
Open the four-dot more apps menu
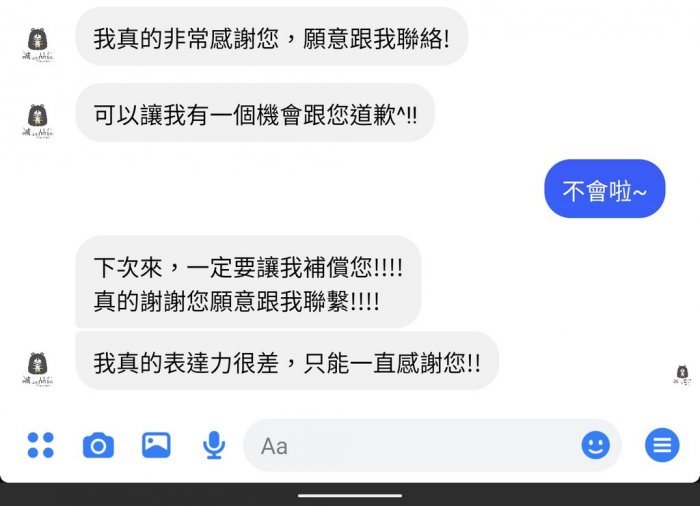[40, 445]
